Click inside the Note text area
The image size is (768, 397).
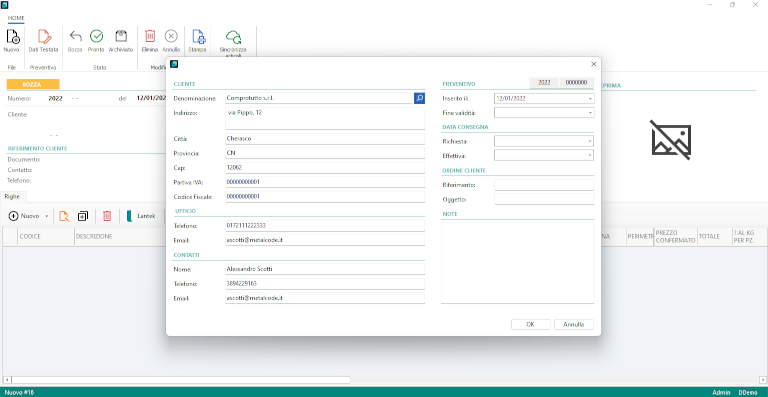(x=517, y=262)
